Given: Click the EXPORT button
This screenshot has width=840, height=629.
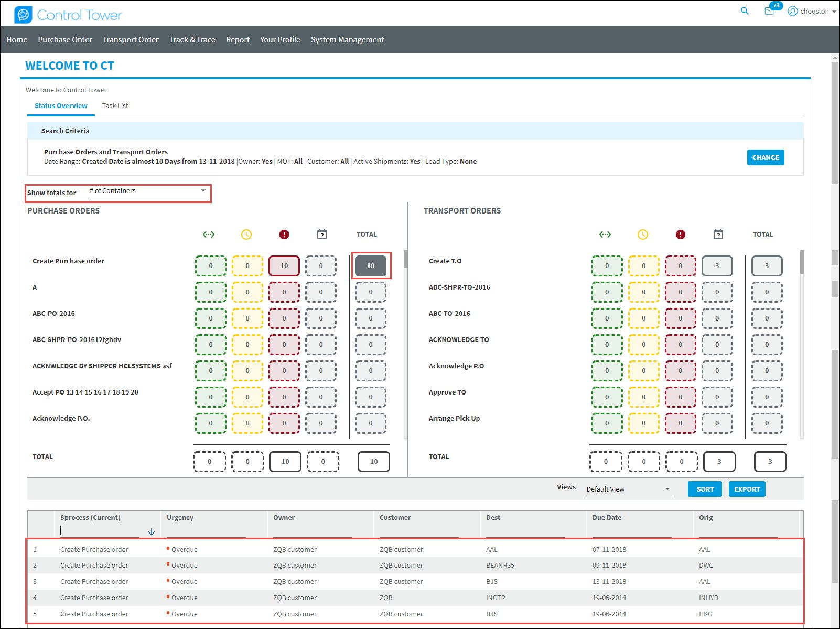Looking at the screenshot, I should tap(747, 489).
